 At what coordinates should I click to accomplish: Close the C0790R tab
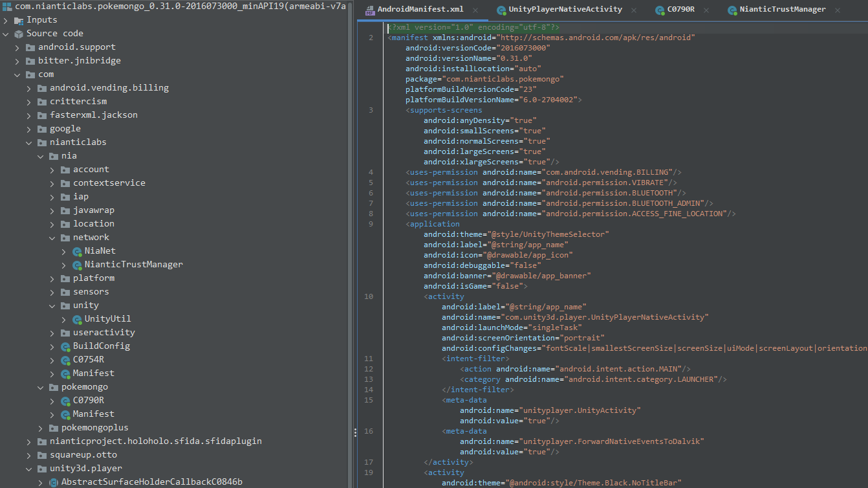pyautogui.click(x=707, y=10)
